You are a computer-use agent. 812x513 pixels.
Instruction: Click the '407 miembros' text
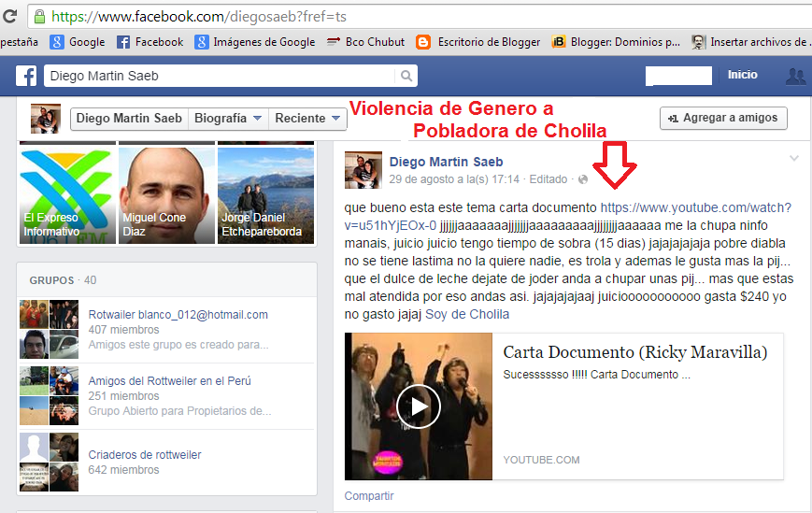click(123, 330)
